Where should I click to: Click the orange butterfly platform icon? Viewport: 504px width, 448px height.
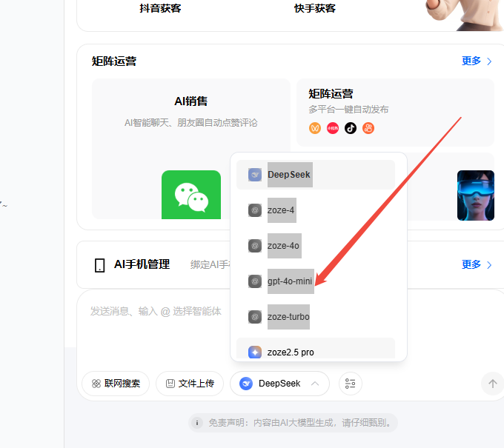315,128
